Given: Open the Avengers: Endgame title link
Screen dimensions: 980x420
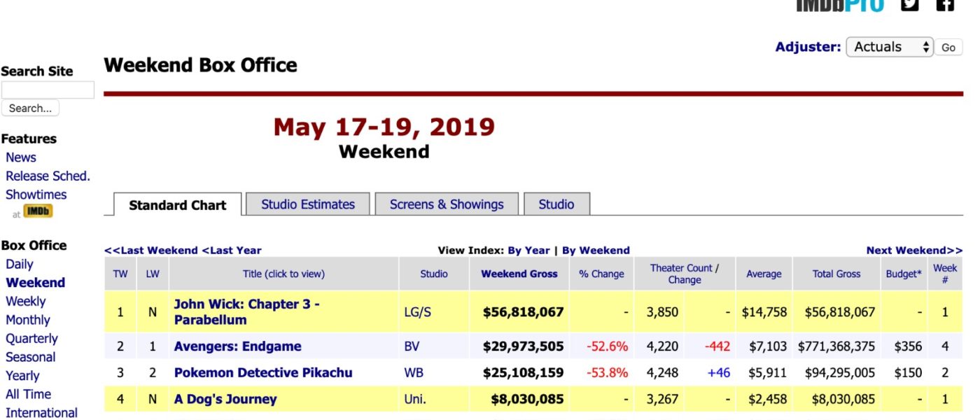Looking at the screenshot, I should click(238, 346).
